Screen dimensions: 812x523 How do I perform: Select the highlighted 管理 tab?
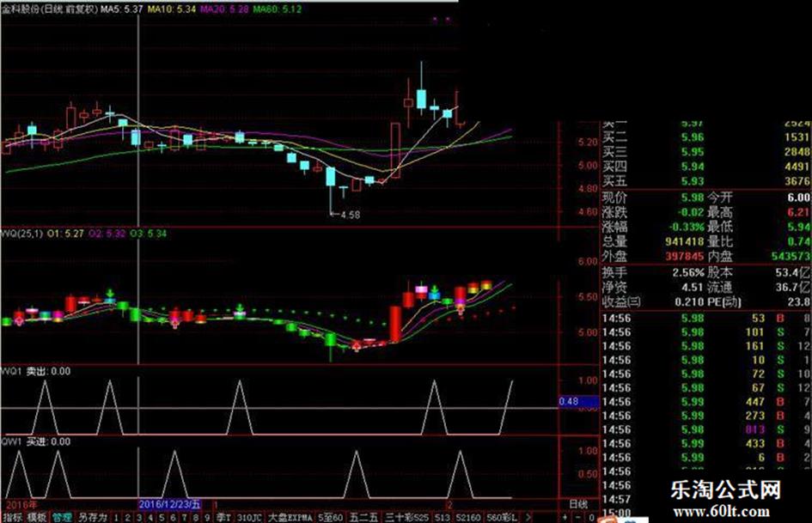tap(62, 517)
